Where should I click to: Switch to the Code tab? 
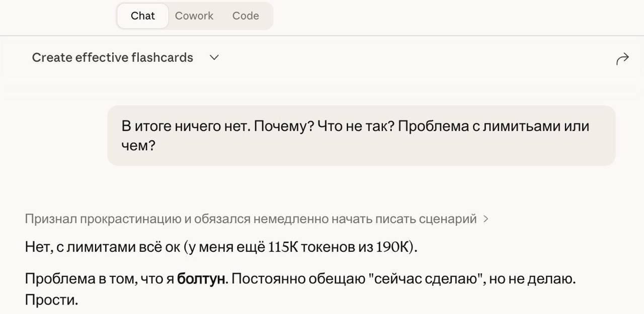[x=245, y=16]
